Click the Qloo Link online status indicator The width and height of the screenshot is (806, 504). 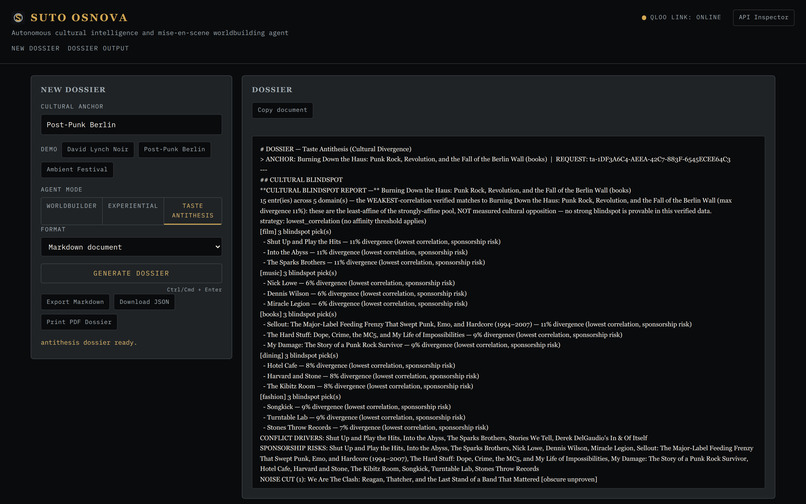681,17
